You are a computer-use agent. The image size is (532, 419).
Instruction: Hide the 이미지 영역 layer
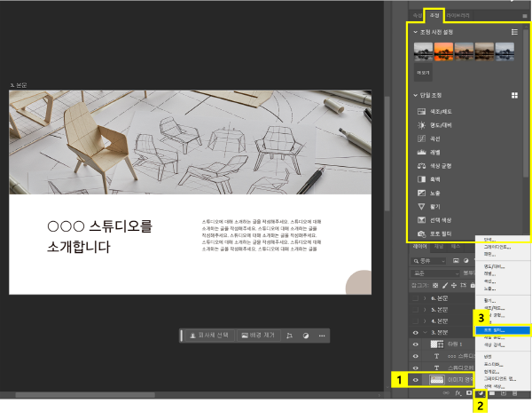(x=415, y=380)
